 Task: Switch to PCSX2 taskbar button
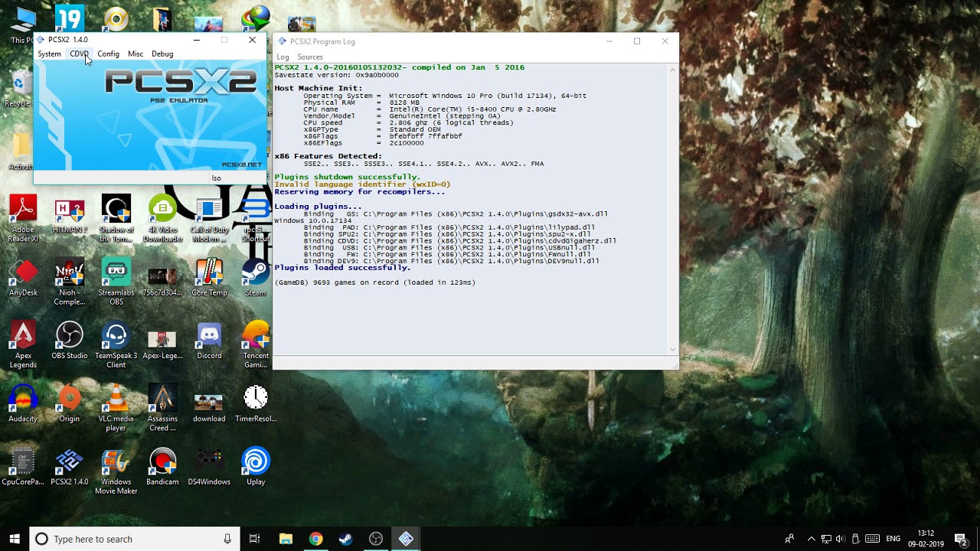[406, 539]
